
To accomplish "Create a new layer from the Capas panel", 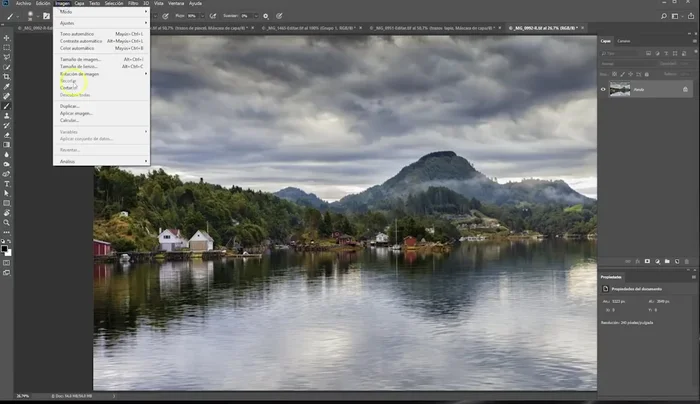I will point(678,260).
